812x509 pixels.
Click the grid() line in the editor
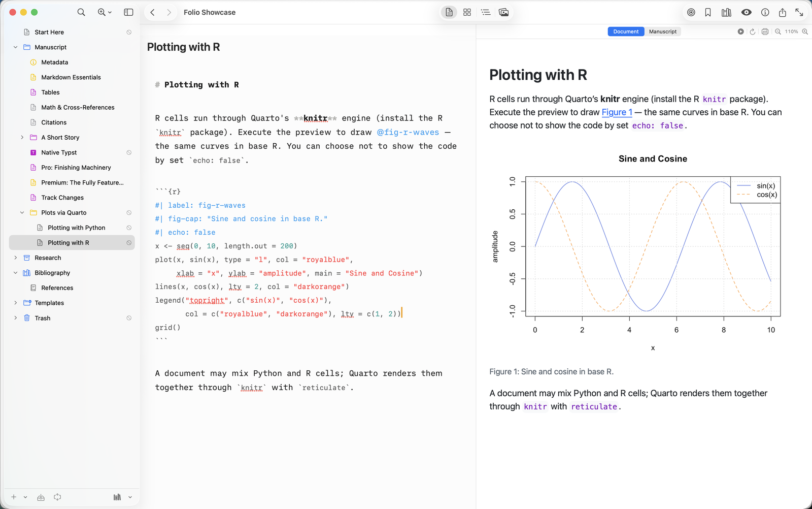coord(168,328)
